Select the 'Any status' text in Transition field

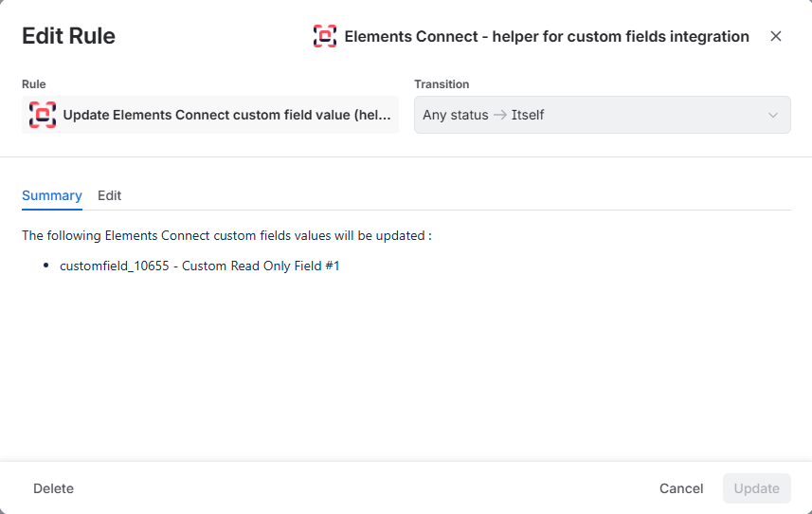(x=455, y=115)
